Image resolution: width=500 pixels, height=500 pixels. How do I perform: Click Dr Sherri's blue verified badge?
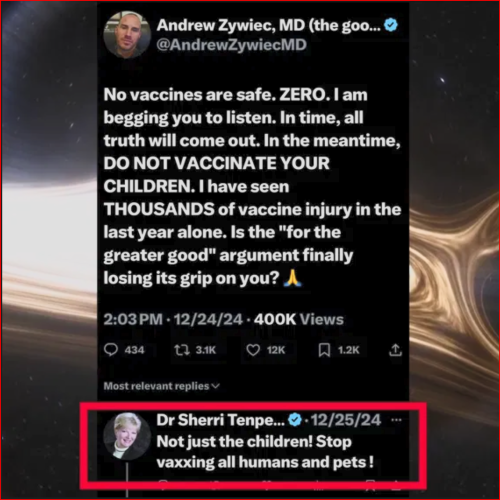[x=295, y=420]
